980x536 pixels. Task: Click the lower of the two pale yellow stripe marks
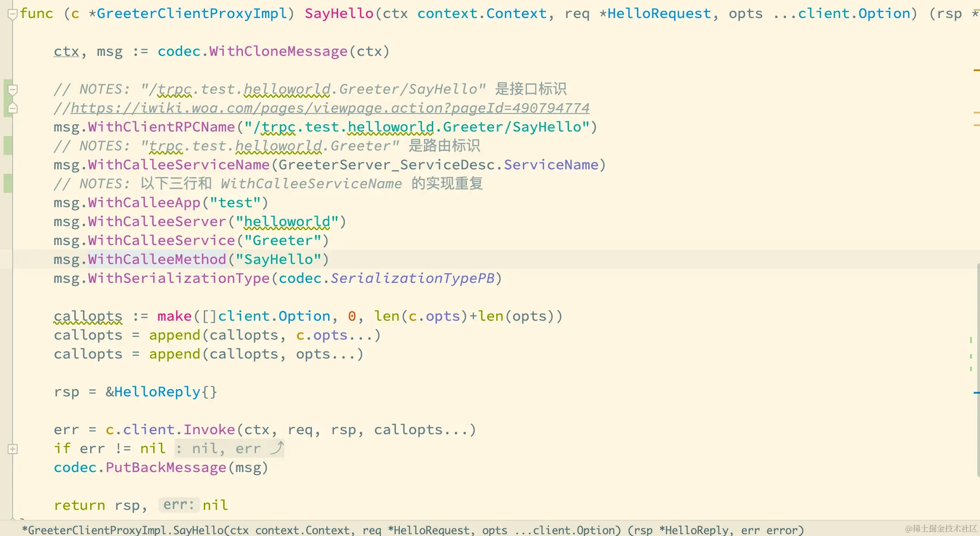click(x=976, y=125)
